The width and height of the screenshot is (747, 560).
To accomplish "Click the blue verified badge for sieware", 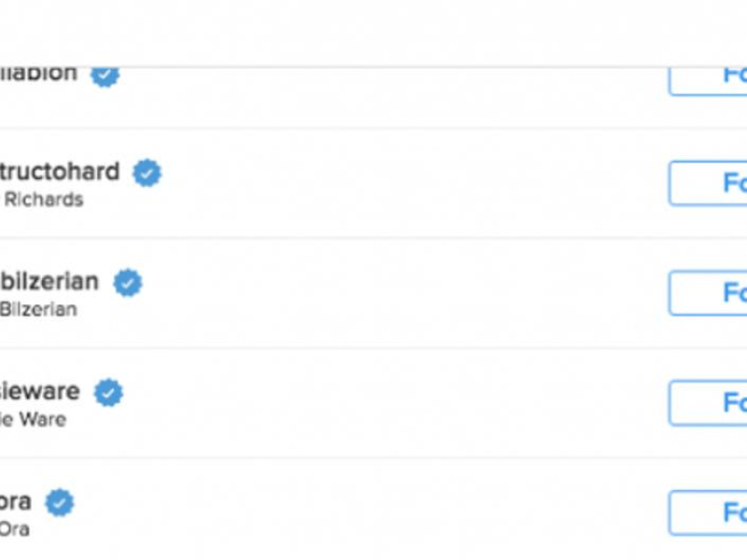I will point(108,392).
